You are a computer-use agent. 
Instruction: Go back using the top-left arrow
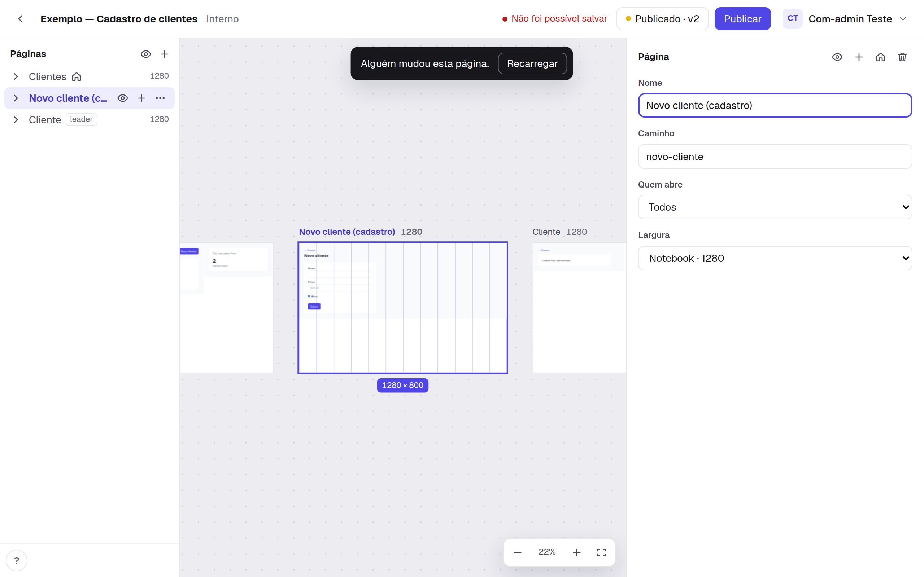point(20,19)
